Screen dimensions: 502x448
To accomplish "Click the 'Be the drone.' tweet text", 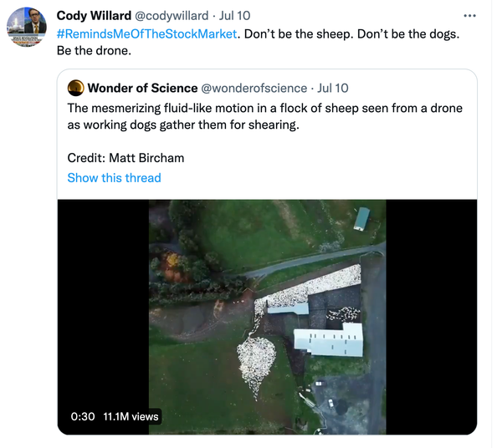I will coord(94,50).
